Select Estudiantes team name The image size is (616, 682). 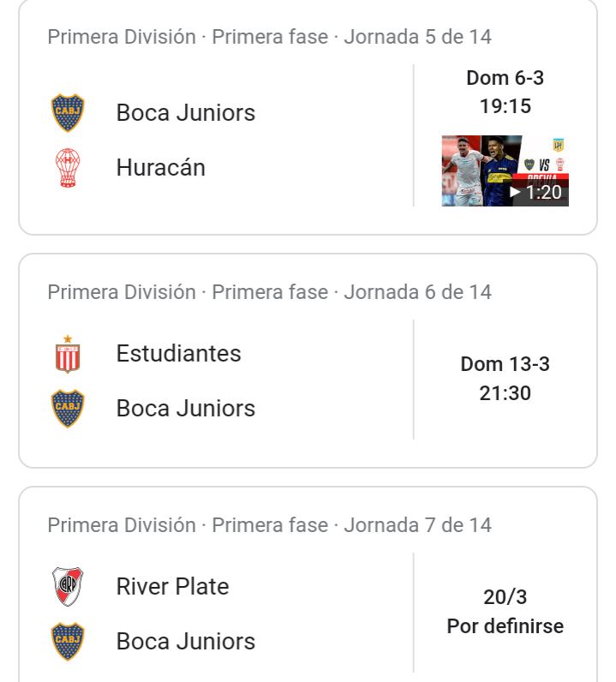tap(179, 353)
